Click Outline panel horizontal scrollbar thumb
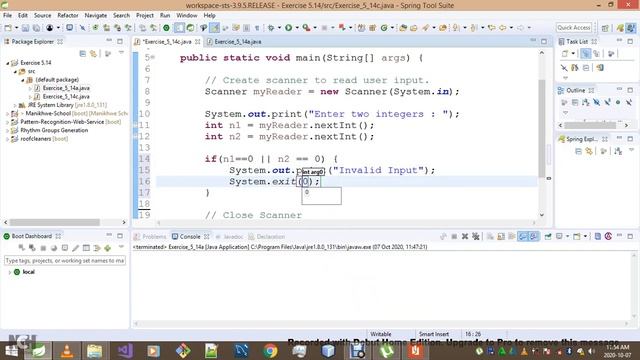 point(590,125)
